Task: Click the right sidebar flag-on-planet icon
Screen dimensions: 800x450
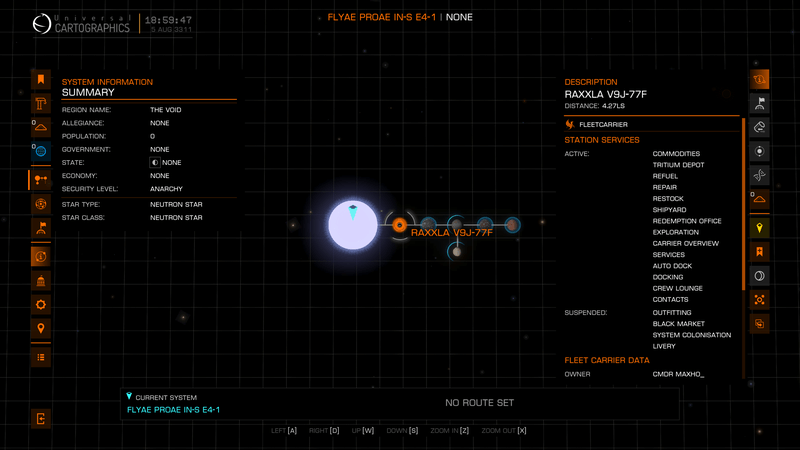Action: click(760, 104)
